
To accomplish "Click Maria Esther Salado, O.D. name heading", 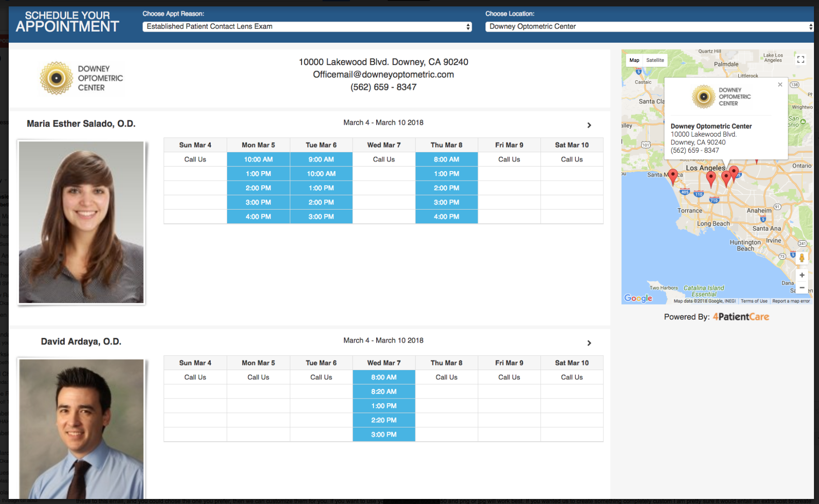I will tap(81, 123).
